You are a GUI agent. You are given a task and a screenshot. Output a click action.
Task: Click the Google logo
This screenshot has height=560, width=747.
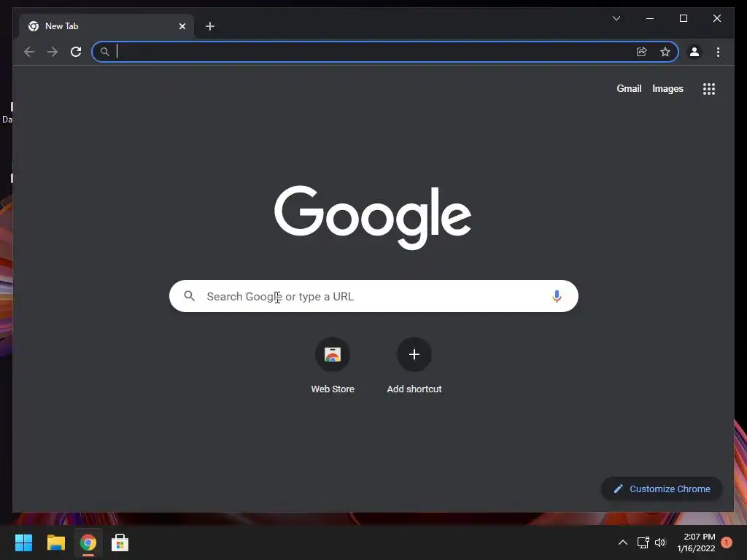click(373, 217)
